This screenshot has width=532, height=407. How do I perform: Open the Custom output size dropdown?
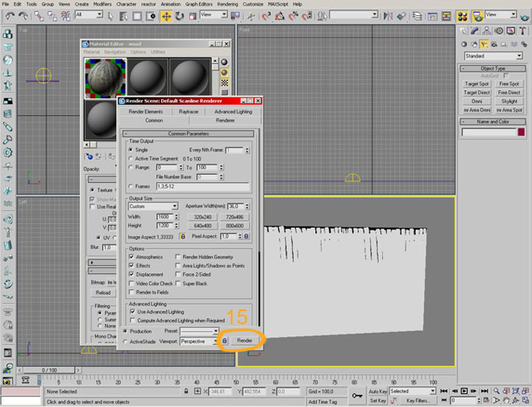pos(152,206)
